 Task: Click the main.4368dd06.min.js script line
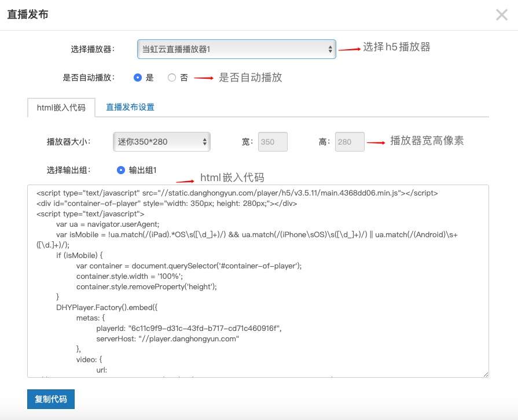point(237,193)
